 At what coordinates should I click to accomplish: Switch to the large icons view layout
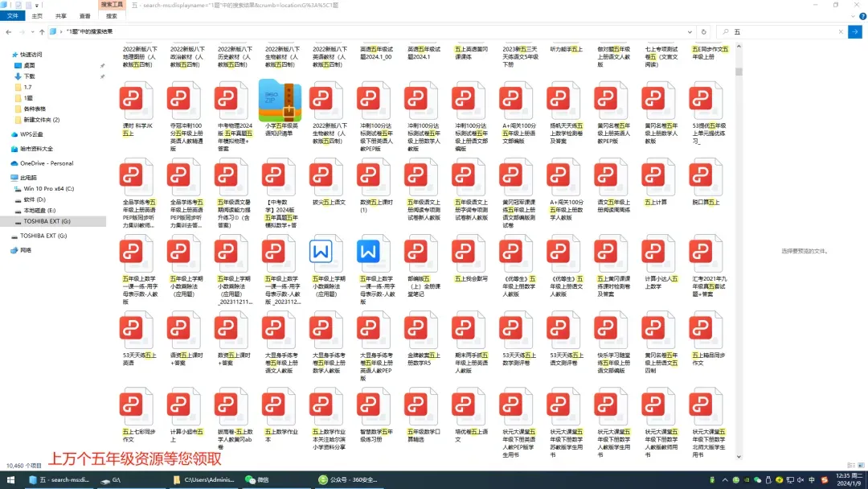(x=861, y=465)
